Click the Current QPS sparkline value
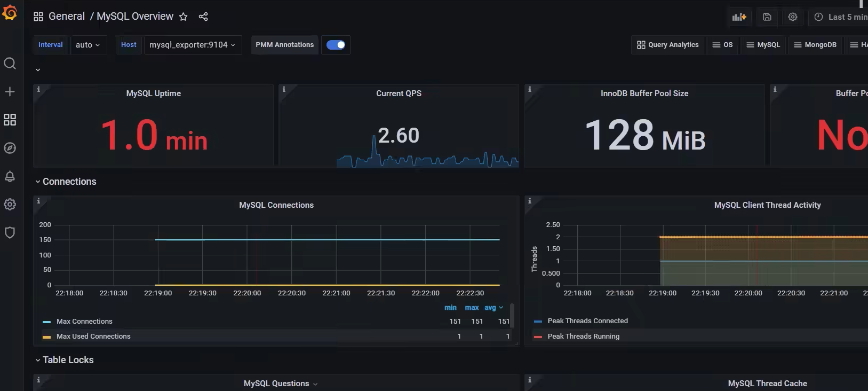 pos(399,136)
